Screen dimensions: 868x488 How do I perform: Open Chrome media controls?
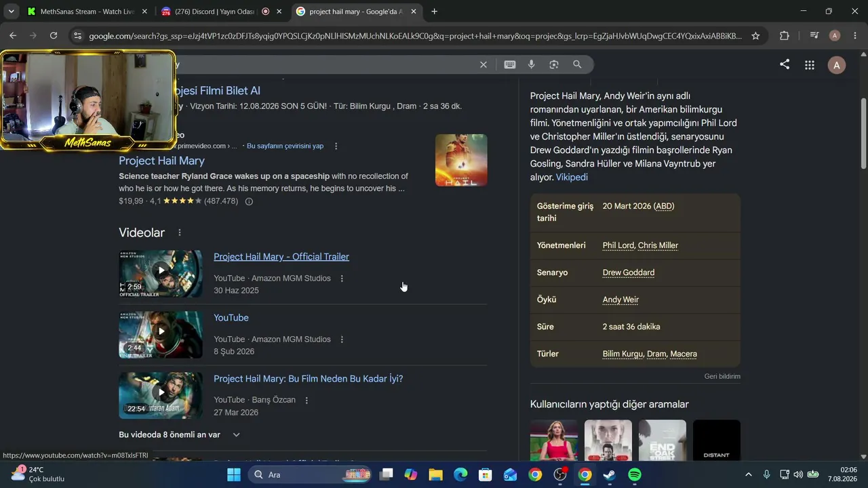[x=814, y=36]
